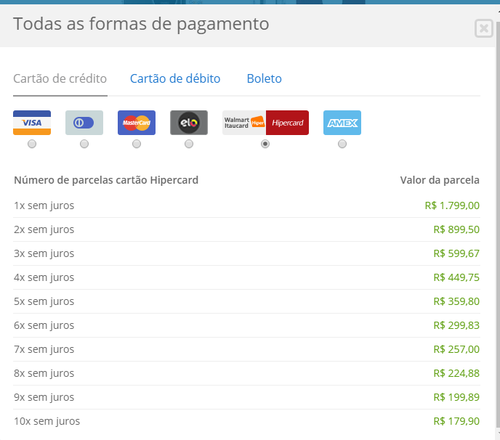The image size is (500, 440).
Task: Click the '9x sem juros' row
Action: pos(247,398)
